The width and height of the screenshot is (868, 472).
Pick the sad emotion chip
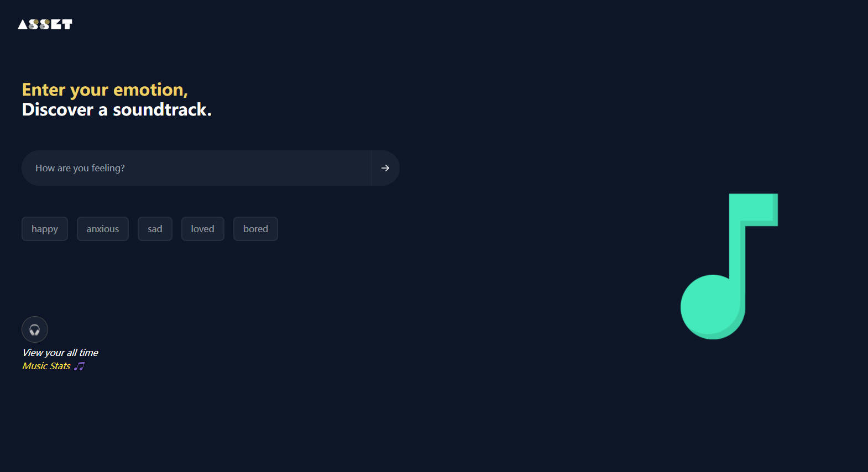click(x=155, y=229)
